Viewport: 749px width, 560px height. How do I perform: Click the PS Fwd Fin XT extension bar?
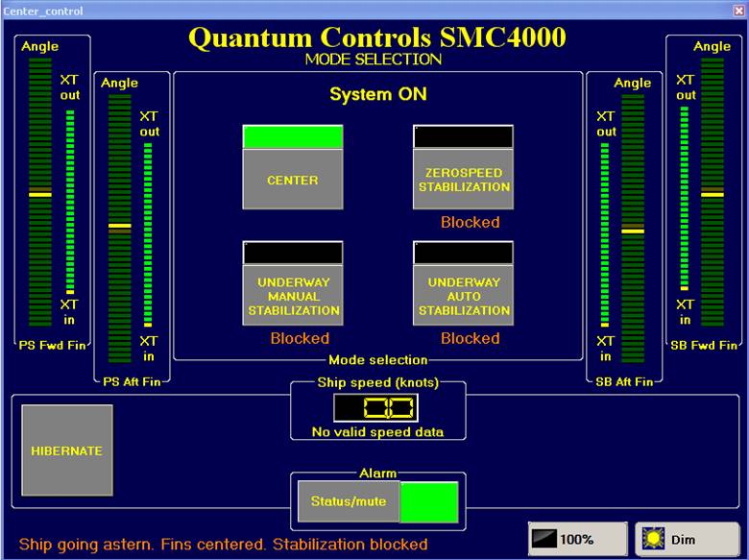point(70,202)
